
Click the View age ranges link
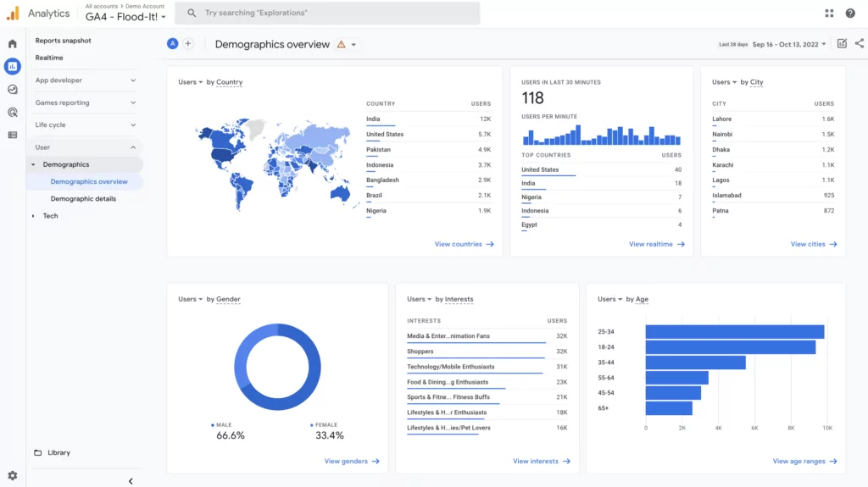[x=804, y=462]
